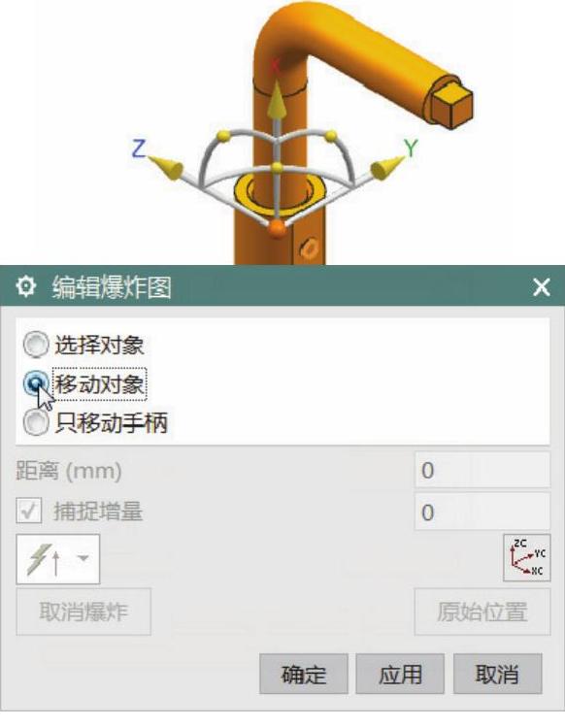The image size is (565, 728).
Task: Click the 取消 button
Action: point(497,674)
